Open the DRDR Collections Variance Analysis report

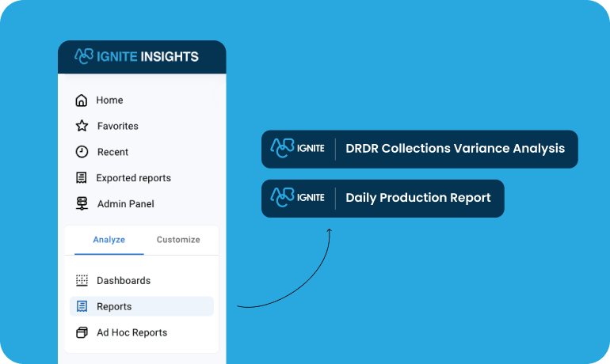(455, 149)
